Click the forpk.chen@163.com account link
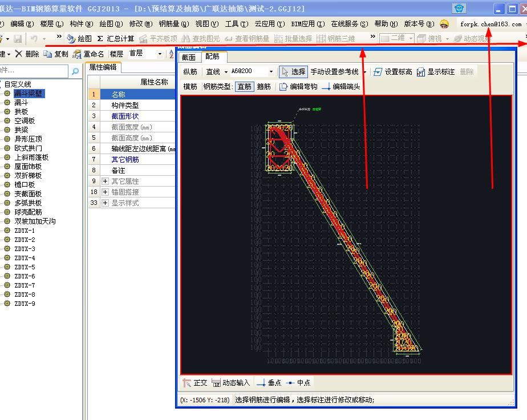Image resolution: width=527 pixels, height=420 pixels. point(490,24)
